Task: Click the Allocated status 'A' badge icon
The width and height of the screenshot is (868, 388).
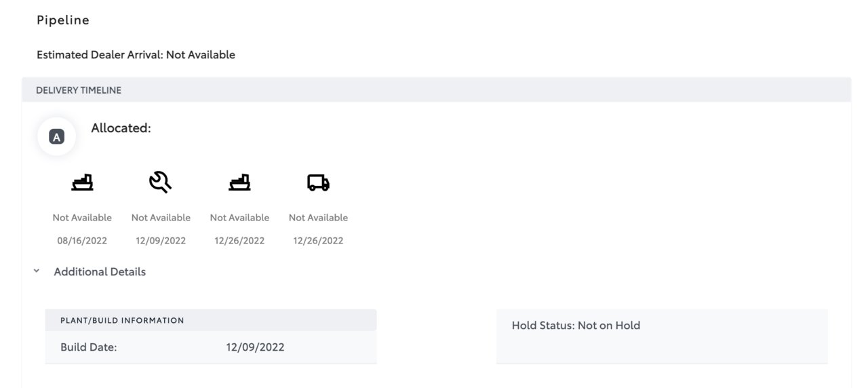Action: click(57, 137)
